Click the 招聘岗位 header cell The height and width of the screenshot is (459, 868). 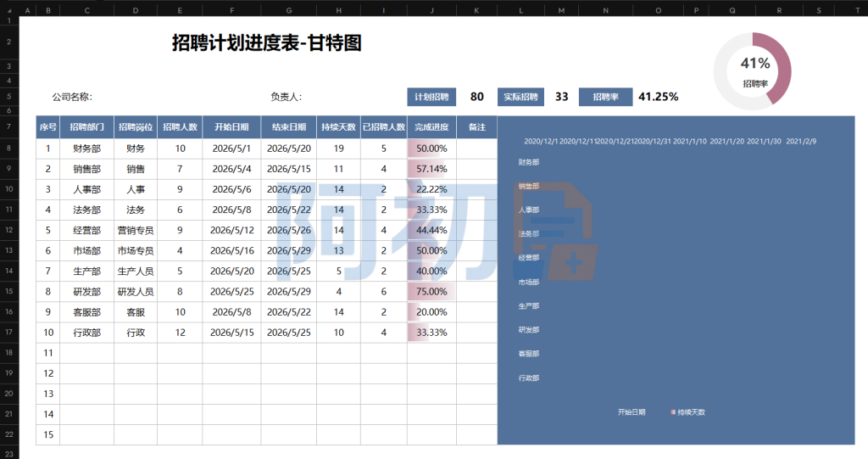(x=136, y=127)
